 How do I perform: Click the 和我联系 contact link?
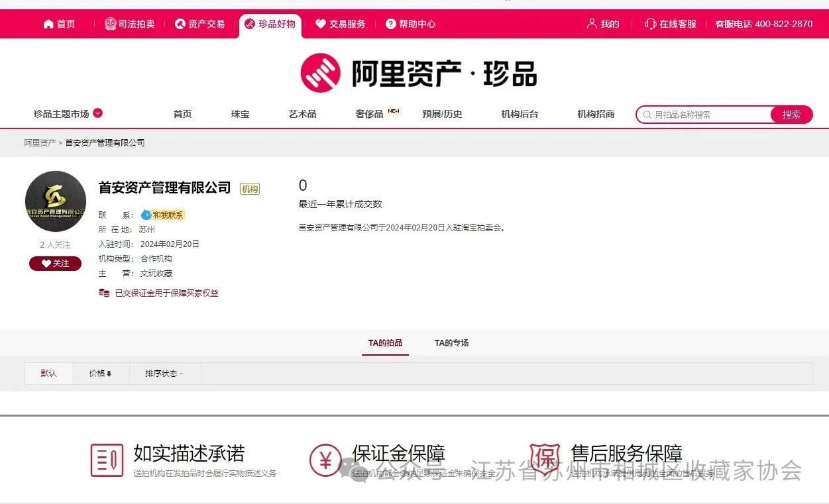pos(168,215)
